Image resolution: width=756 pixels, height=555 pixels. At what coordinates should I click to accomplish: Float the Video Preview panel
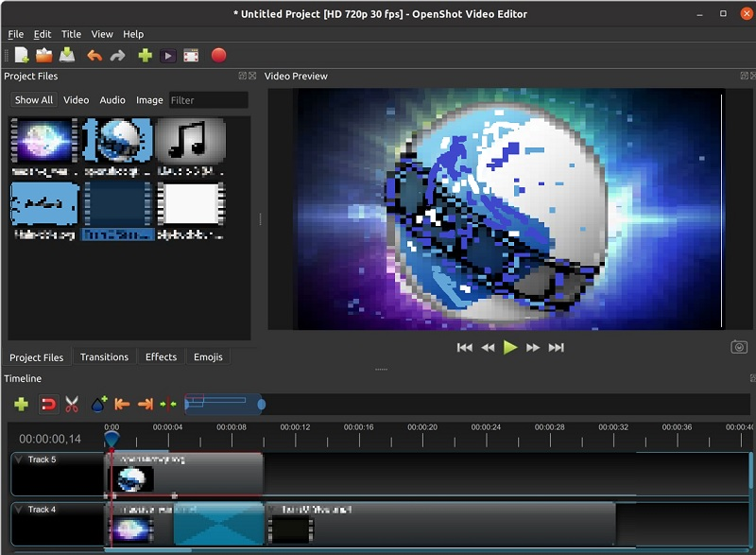coord(744,76)
